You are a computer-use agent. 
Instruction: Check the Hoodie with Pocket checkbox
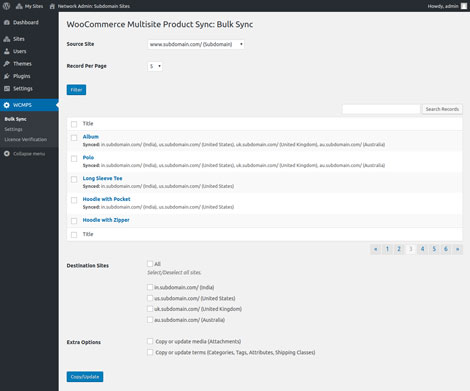tap(74, 200)
